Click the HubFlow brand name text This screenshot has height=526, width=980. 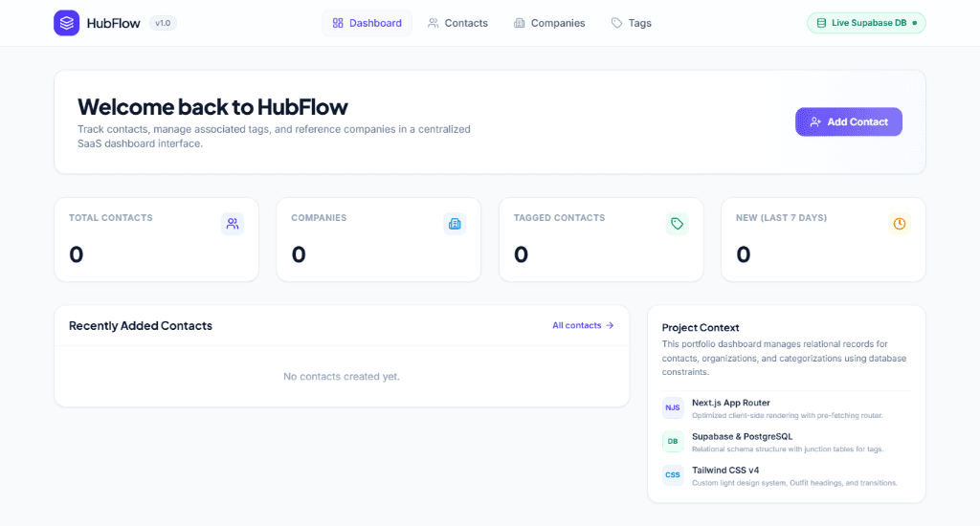pyautogui.click(x=113, y=23)
